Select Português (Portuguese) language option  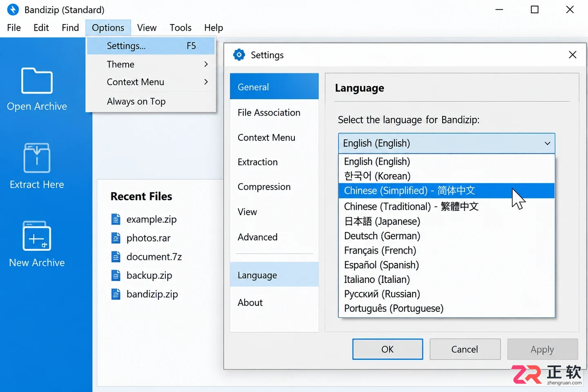coord(446,308)
